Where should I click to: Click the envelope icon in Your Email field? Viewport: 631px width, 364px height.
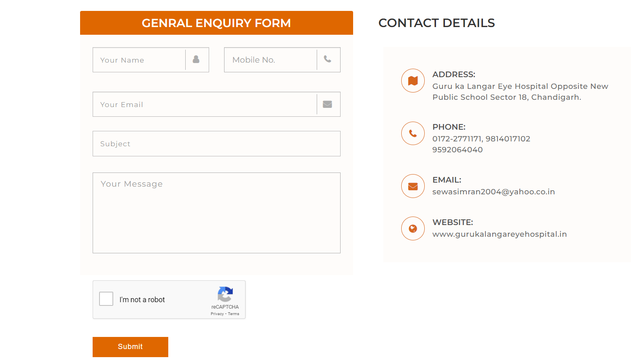coord(328,104)
